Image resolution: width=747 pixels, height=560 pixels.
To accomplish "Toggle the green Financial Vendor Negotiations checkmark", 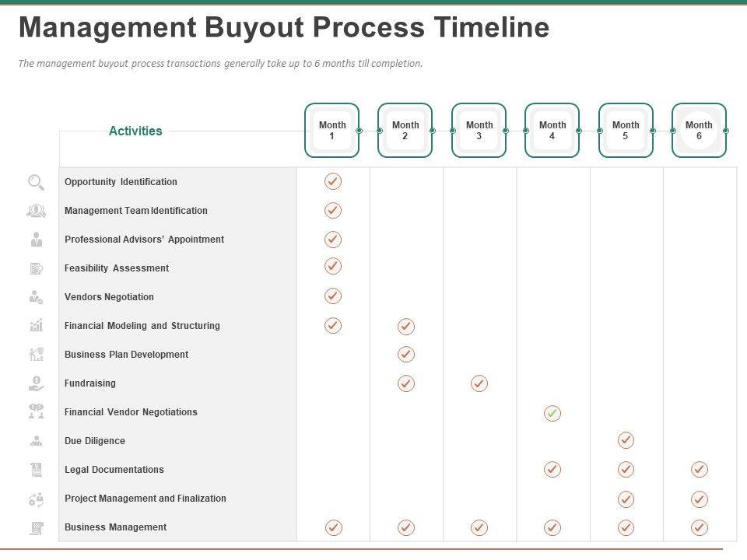I will pyautogui.click(x=552, y=413).
